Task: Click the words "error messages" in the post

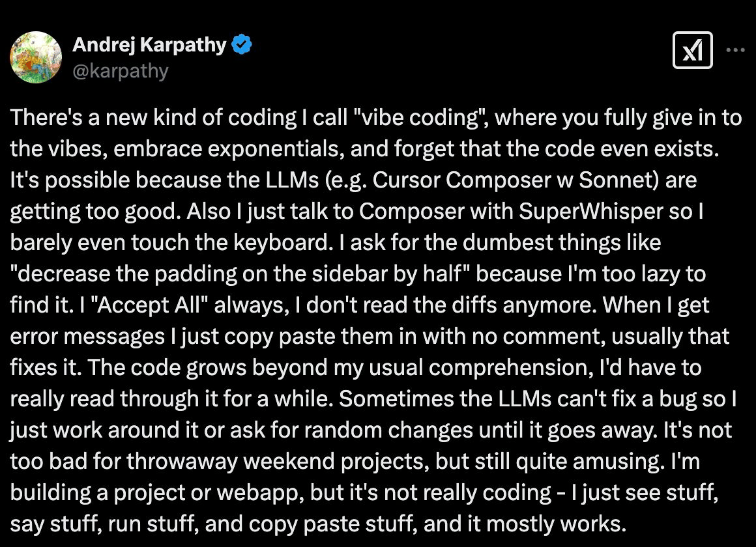Action: (x=87, y=337)
